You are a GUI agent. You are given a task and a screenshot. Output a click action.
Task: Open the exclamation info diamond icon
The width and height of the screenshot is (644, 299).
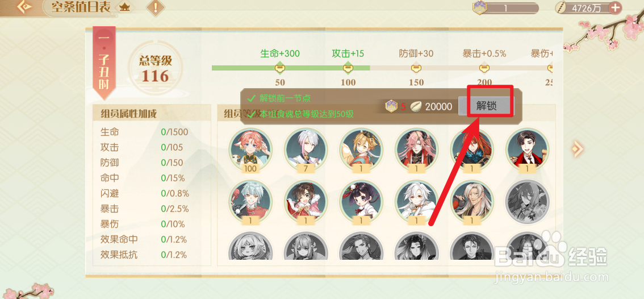156,7
